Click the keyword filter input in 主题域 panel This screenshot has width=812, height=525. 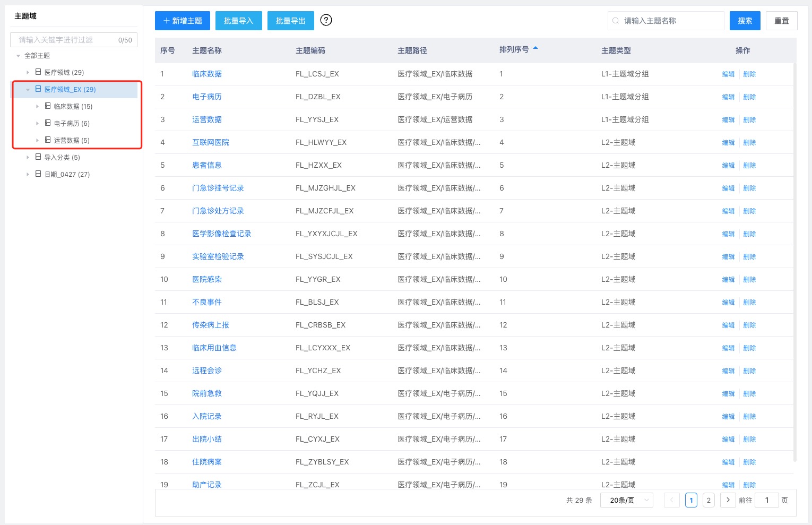[x=66, y=40]
